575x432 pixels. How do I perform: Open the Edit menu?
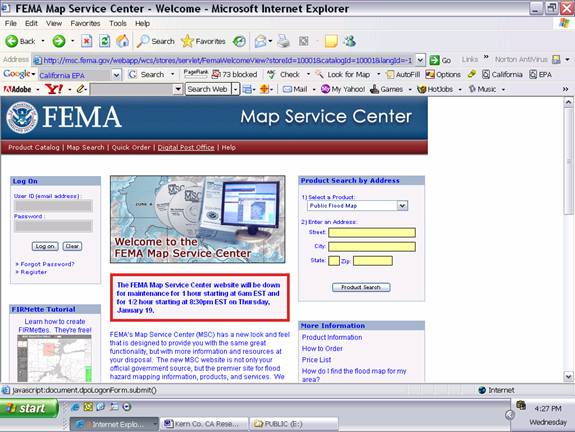click(31, 23)
